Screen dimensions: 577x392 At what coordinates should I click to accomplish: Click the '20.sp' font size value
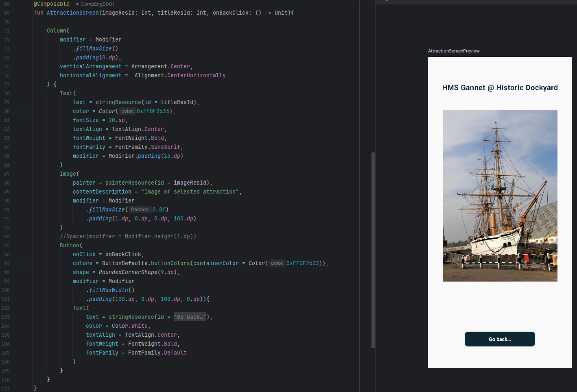117,120
